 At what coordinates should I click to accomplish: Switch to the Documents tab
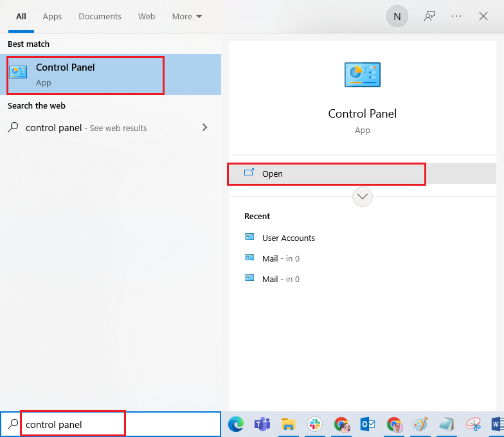coord(100,17)
